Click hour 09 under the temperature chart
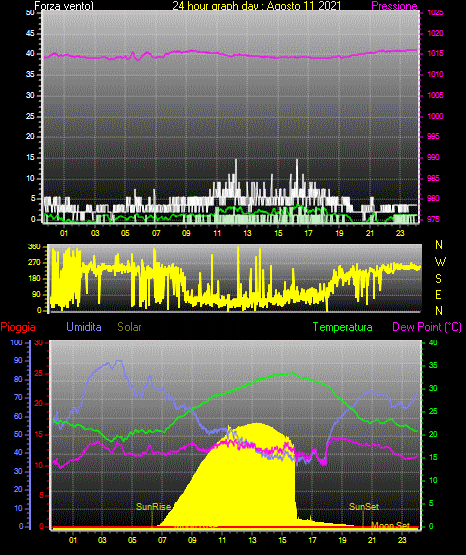The height and width of the screenshot is (555, 466). point(192,540)
